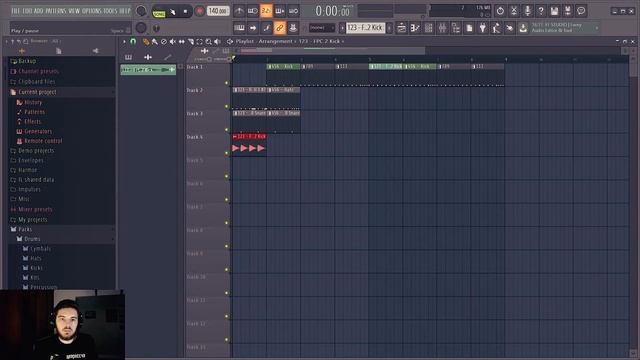Open the File menu

(16, 11)
